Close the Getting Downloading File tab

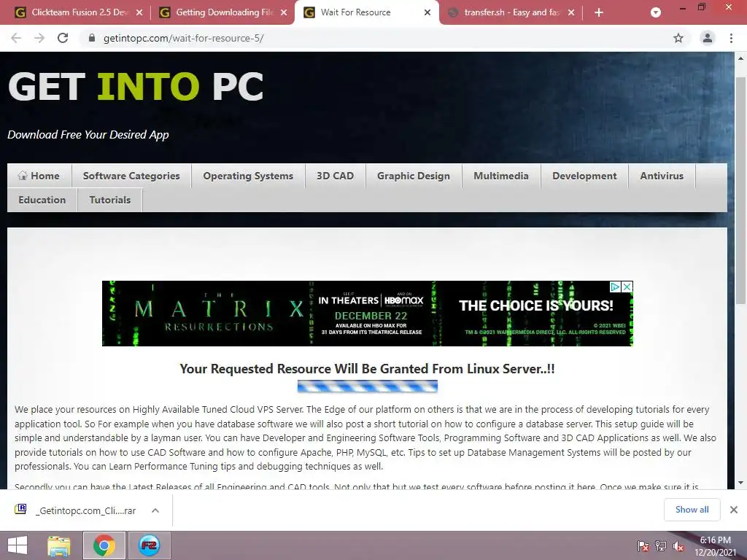click(x=284, y=13)
